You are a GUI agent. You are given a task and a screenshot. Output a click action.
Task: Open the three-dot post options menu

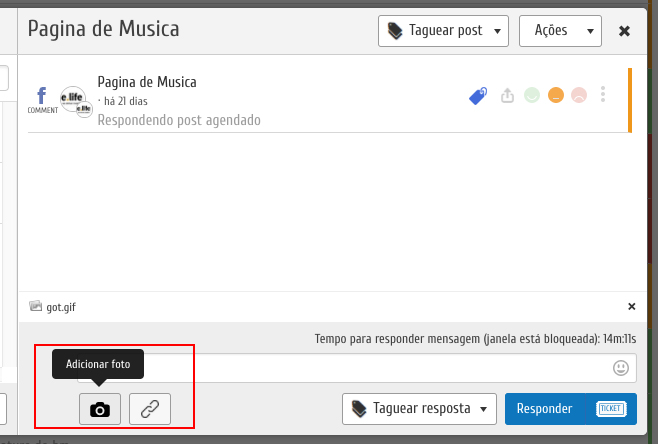[603, 96]
